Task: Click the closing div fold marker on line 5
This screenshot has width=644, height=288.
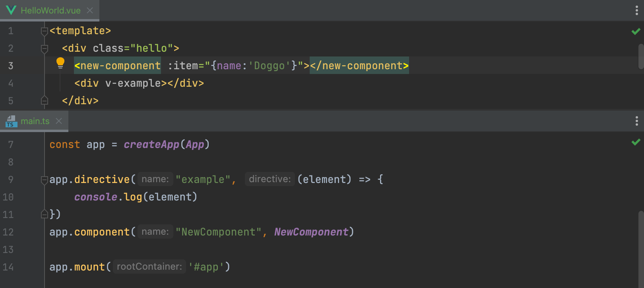Action: (x=45, y=101)
